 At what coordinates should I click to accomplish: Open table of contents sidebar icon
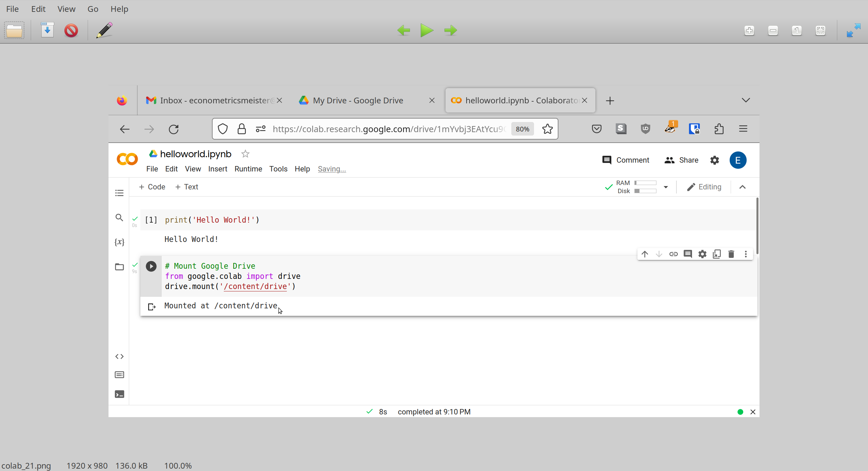coord(119,193)
